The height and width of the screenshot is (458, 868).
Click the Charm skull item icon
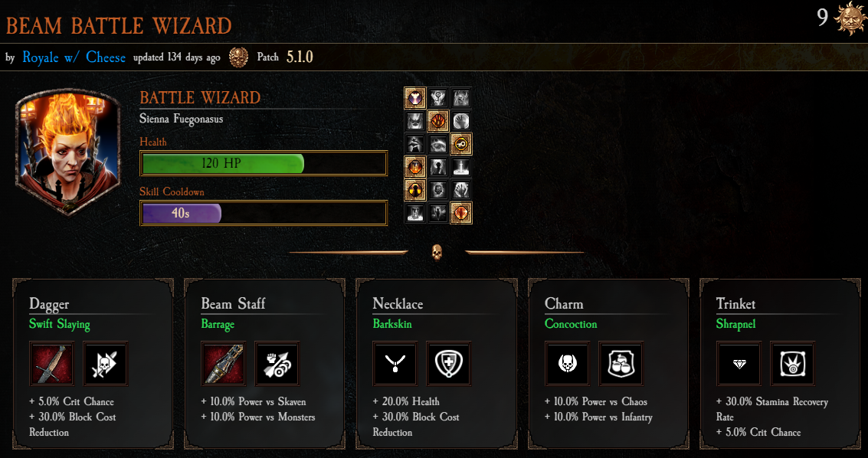tap(567, 363)
